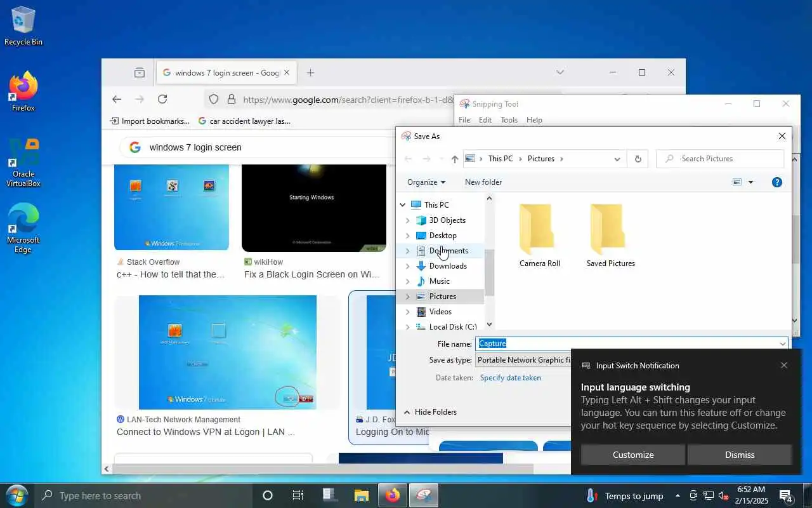Screen dimensions: 812x508
Task: Click the New folder button
Action: tap(483, 182)
